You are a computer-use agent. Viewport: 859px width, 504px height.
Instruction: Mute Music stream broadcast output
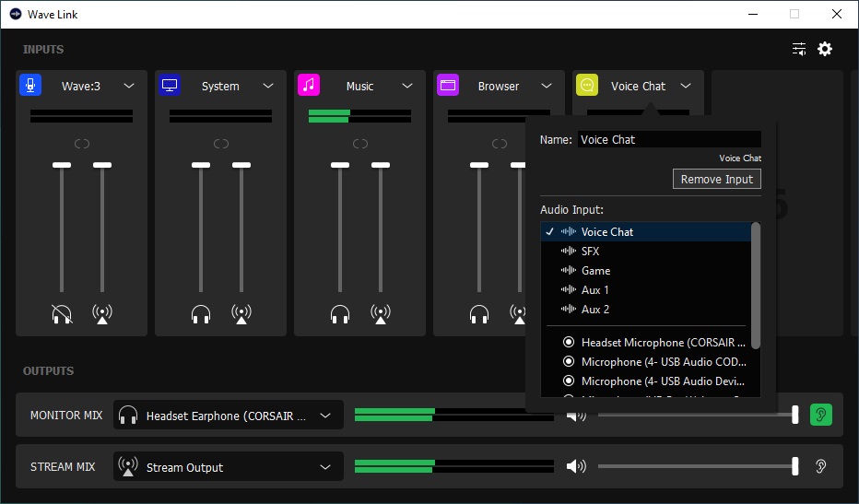[381, 314]
